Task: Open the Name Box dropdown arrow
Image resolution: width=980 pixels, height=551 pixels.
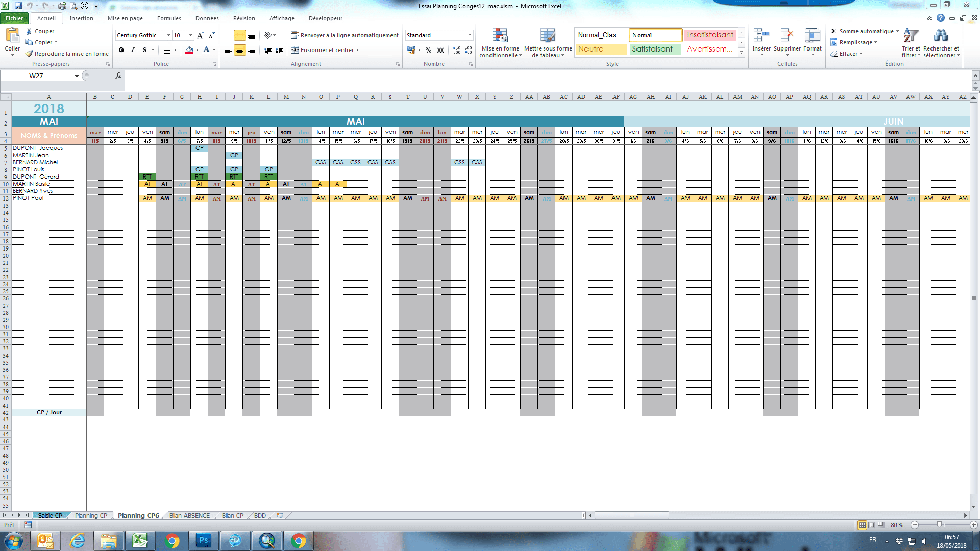Action: pyautogui.click(x=77, y=76)
